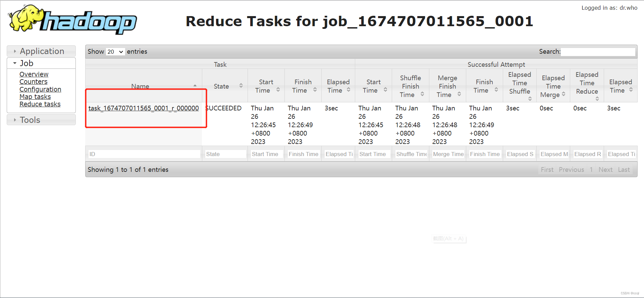644x298 pixels.
Task: Go to Previous page
Action: pos(572,170)
